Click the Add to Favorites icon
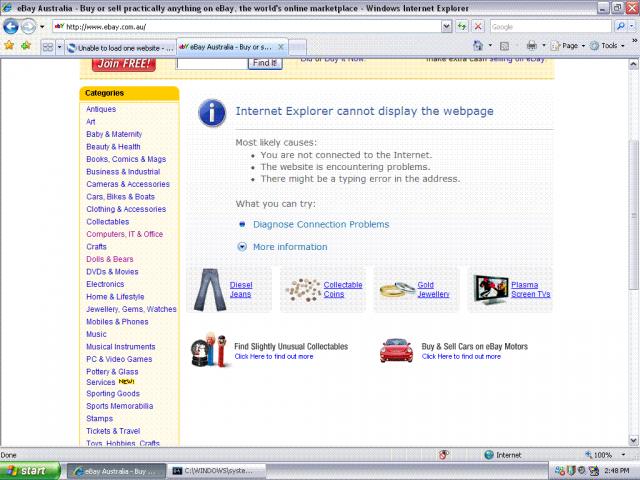This screenshot has height=480, width=640. (24, 46)
